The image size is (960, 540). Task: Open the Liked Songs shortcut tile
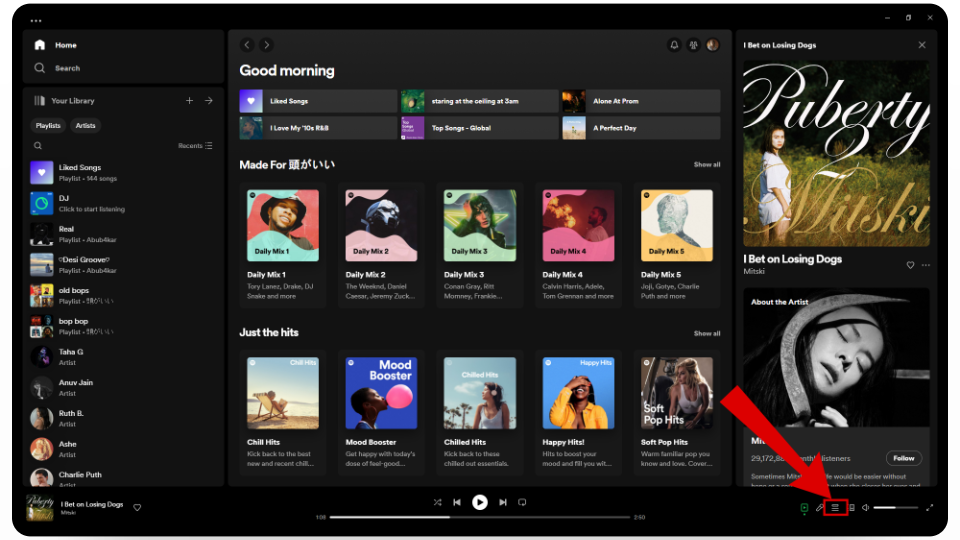[x=318, y=101]
